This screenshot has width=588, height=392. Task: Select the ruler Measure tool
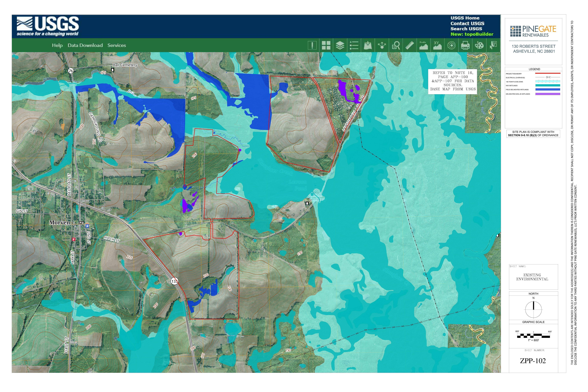410,46
